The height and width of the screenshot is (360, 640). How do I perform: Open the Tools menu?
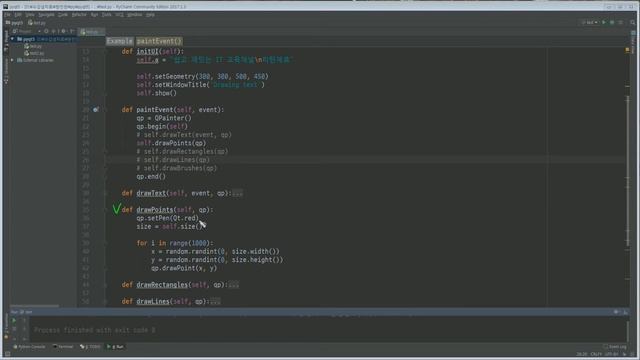(x=107, y=15)
